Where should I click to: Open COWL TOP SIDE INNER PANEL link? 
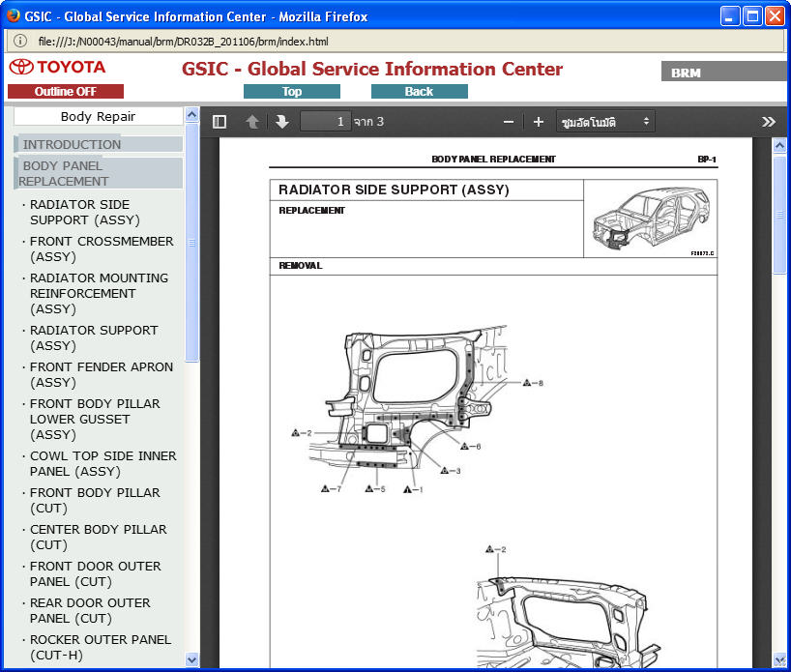(x=103, y=464)
